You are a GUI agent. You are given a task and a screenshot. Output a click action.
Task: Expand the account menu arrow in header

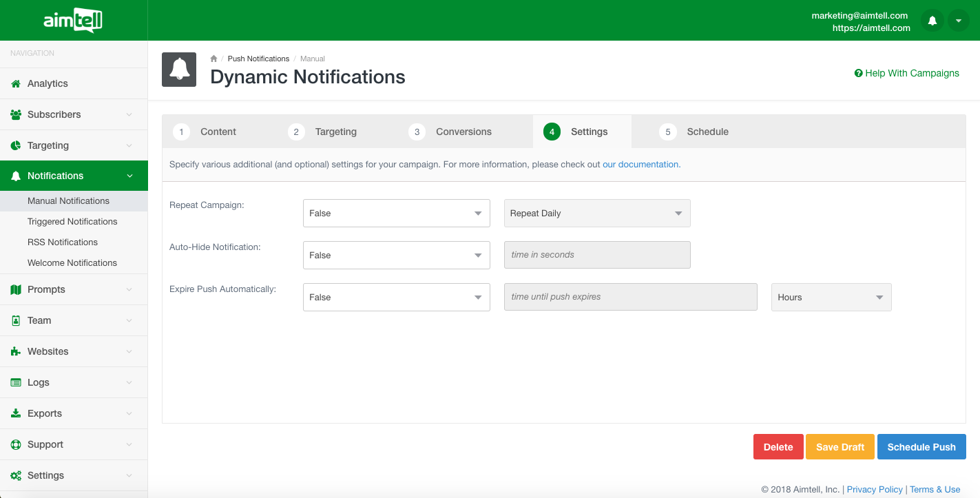pyautogui.click(x=958, y=21)
